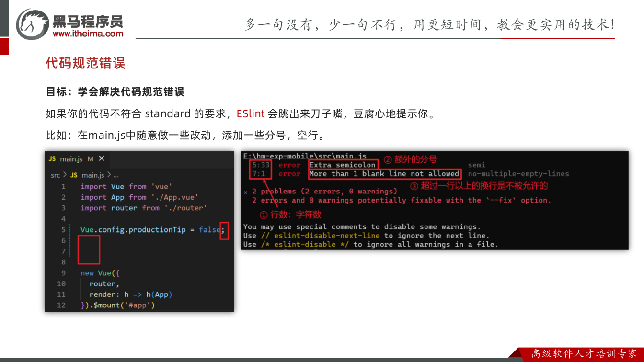Click the 代码规范错误 slide title
Image resolution: width=644 pixels, height=362 pixels.
click(x=85, y=63)
